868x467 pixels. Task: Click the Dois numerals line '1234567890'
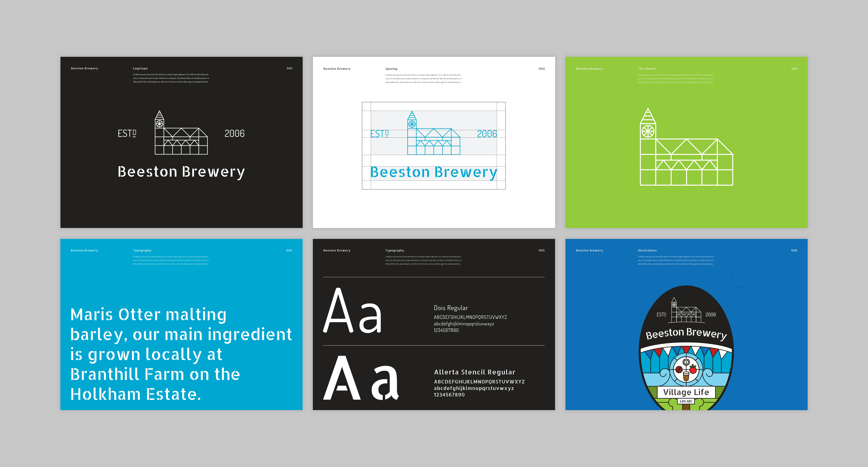(446, 330)
